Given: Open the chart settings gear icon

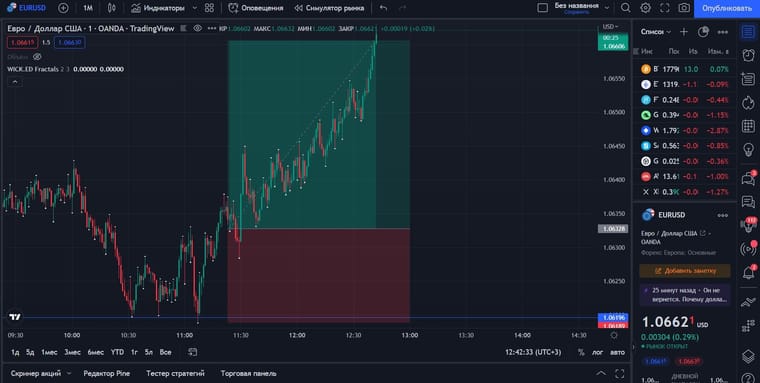Looking at the screenshot, I should (645, 8).
